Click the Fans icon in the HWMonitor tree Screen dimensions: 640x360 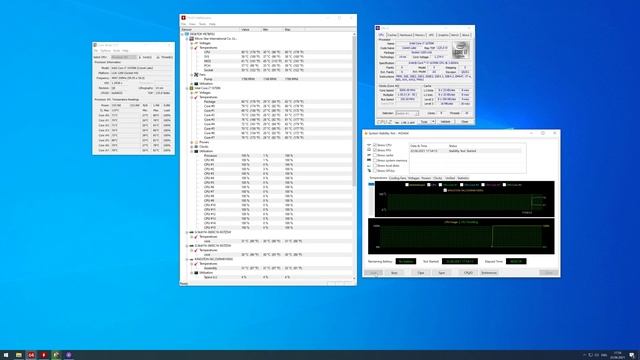[196, 75]
